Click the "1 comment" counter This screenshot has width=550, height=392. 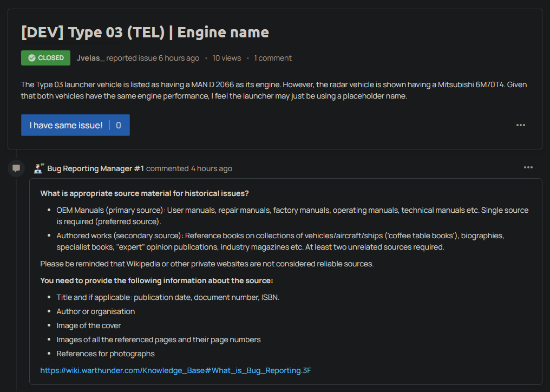(x=273, y=58)
